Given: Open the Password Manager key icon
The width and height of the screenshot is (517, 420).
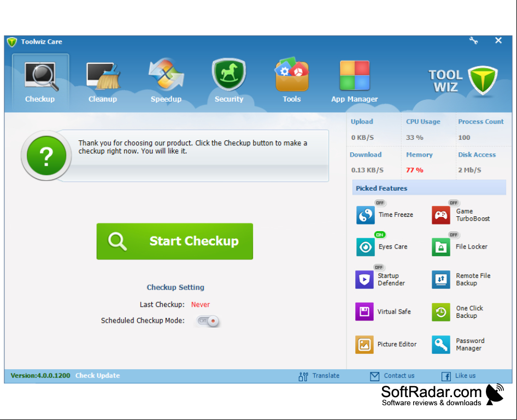Looking at the screenshot, I should click(x=441, y=345).
